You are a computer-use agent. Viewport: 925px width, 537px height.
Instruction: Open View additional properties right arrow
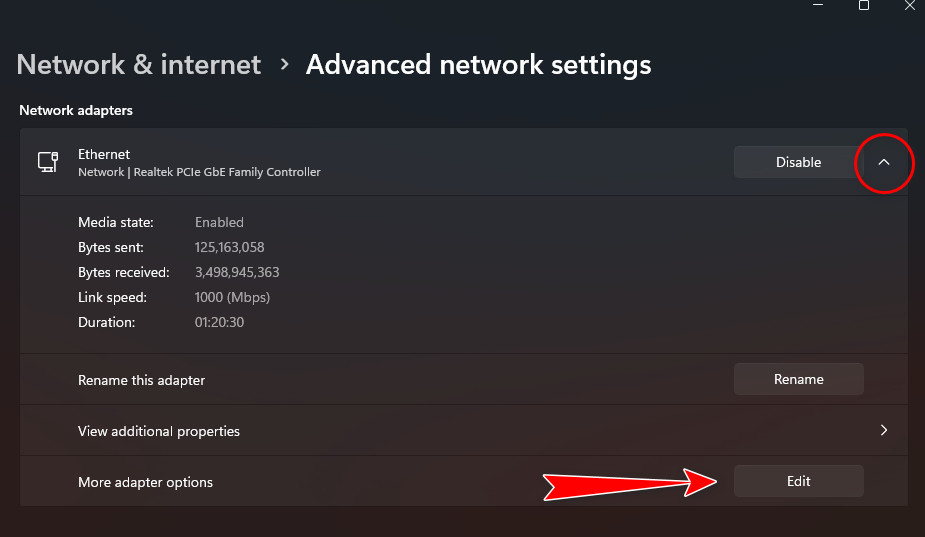point(883,431)
